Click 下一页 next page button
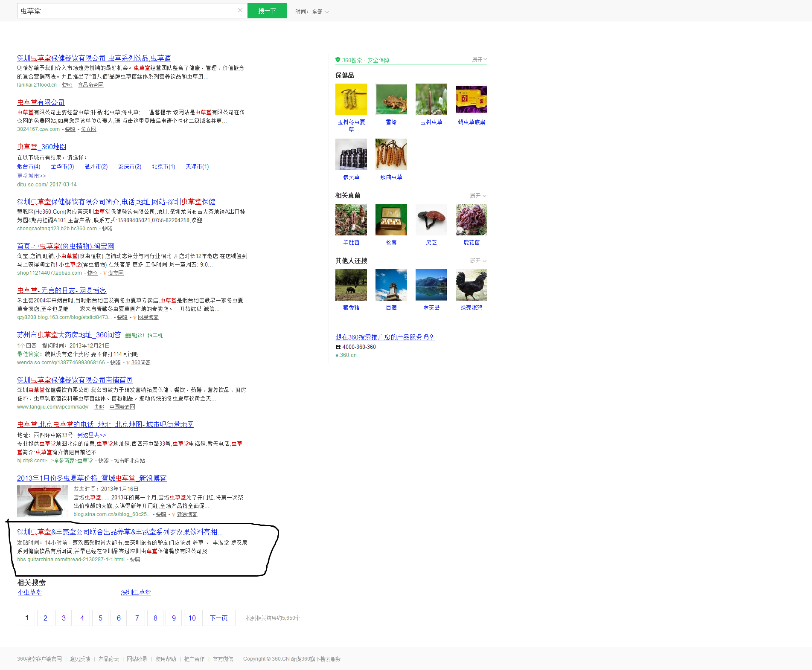 219,618
